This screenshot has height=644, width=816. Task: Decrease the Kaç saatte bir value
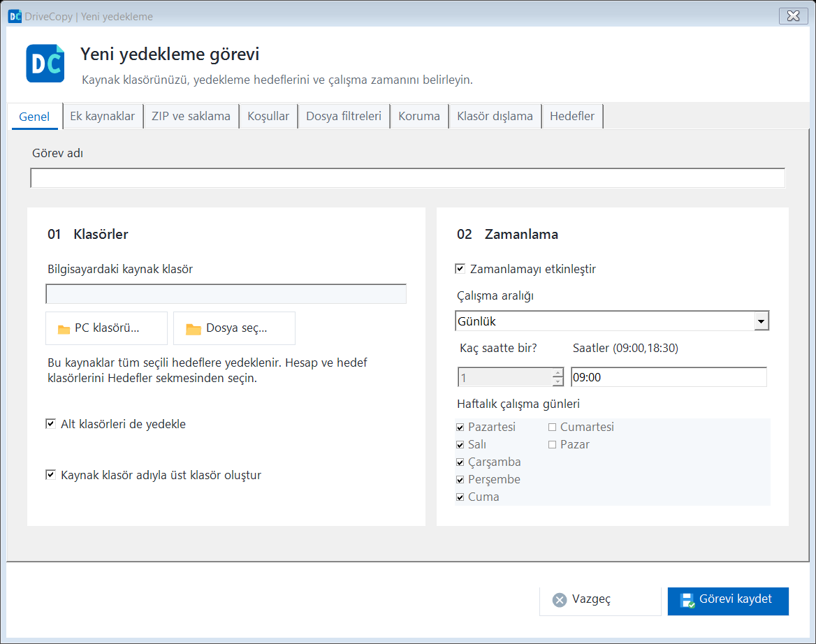558,381
